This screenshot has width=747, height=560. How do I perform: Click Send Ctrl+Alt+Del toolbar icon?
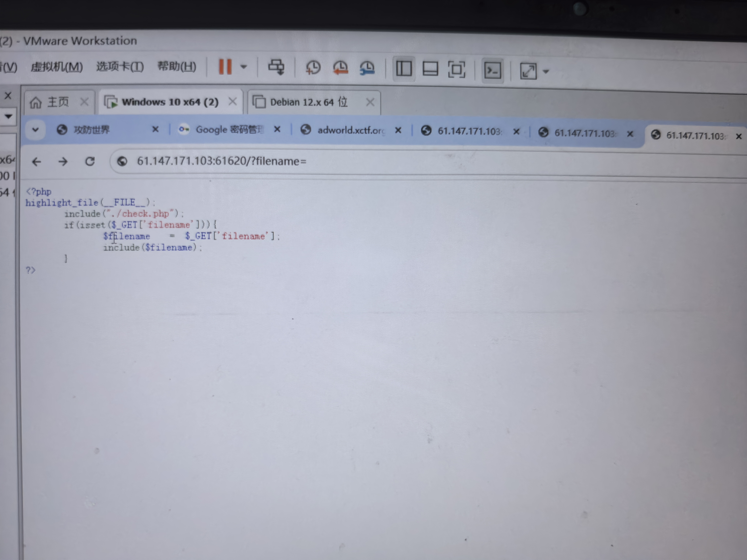(276, 67)
